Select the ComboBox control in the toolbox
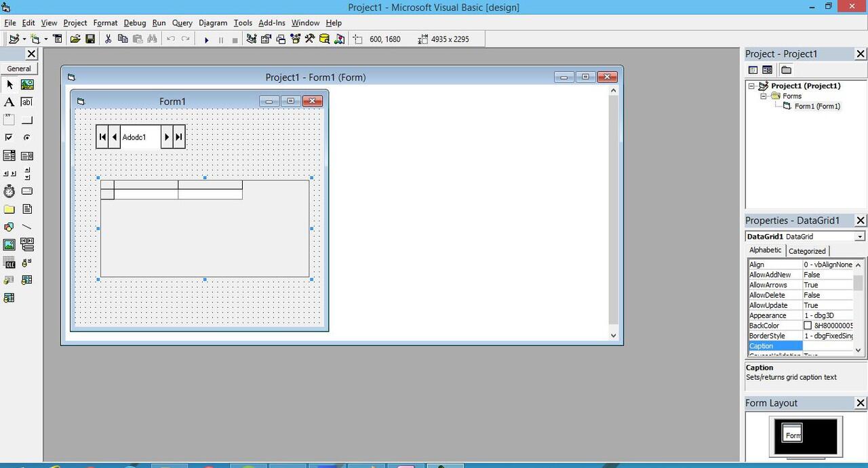This screenshot has width=868, height=468. (9, 156)
